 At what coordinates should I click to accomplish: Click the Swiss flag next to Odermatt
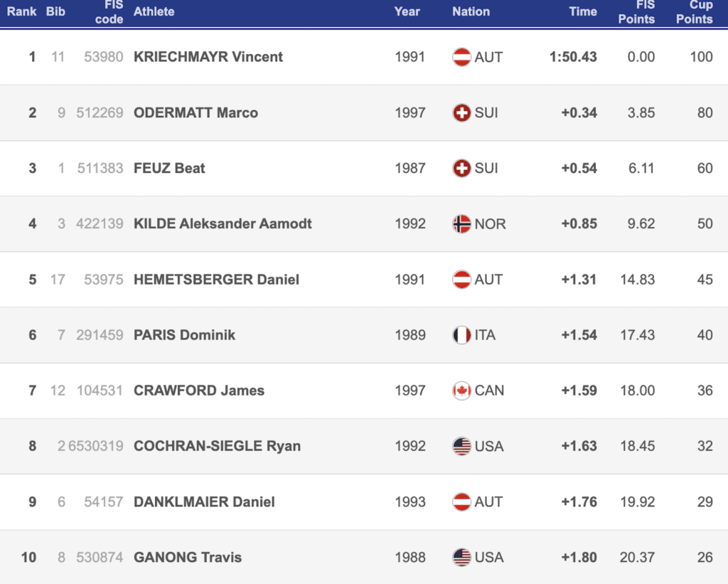coord(461,112)
